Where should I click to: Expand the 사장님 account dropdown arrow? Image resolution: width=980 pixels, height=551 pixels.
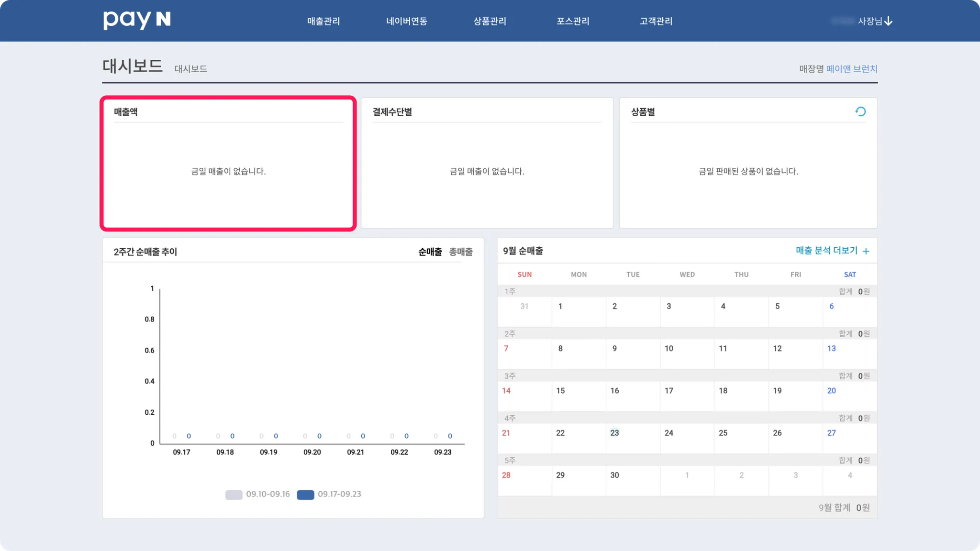tap(888, 21)
